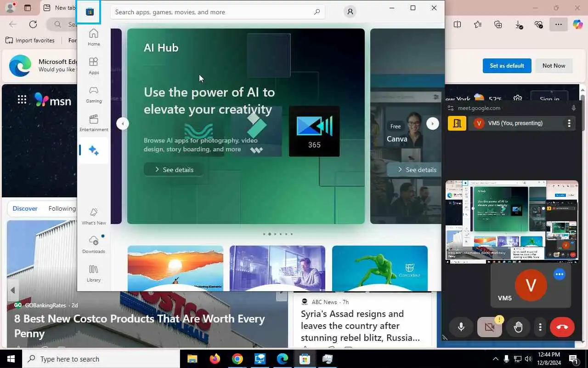Advance to next carousel slide

(432, 123)
